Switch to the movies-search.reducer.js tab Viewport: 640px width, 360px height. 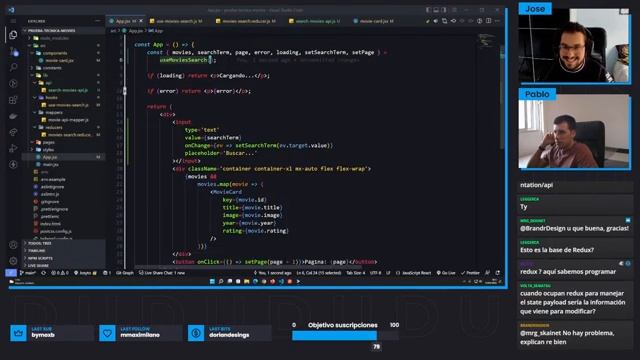point(248,21)
